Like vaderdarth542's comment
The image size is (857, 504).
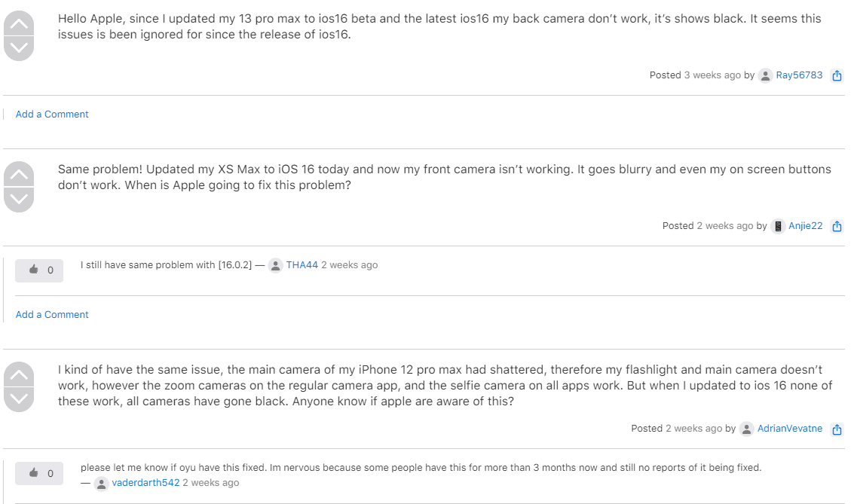[38, 473]
